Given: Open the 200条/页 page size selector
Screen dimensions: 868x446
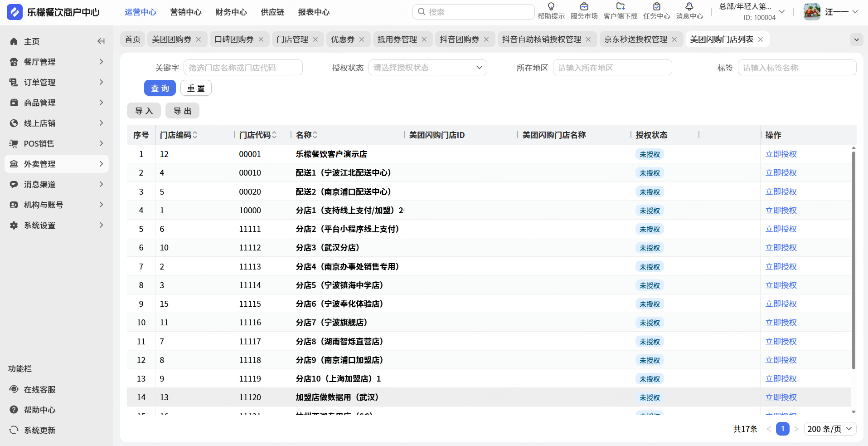Looking at the screenshot, I should click(x=830, y=429).
